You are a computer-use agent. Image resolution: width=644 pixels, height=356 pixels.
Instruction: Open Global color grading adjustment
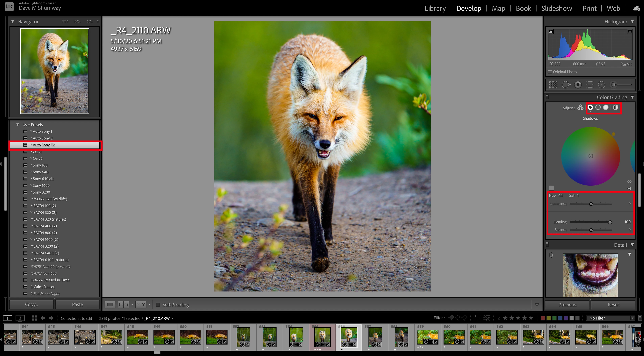tap(615, 107)
